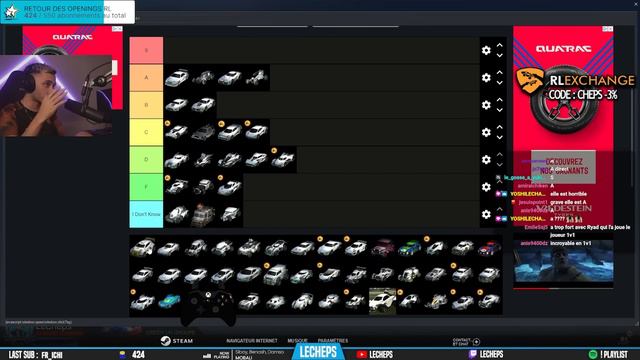Click the plus icon beside Contact

click(x=476, y=342)
